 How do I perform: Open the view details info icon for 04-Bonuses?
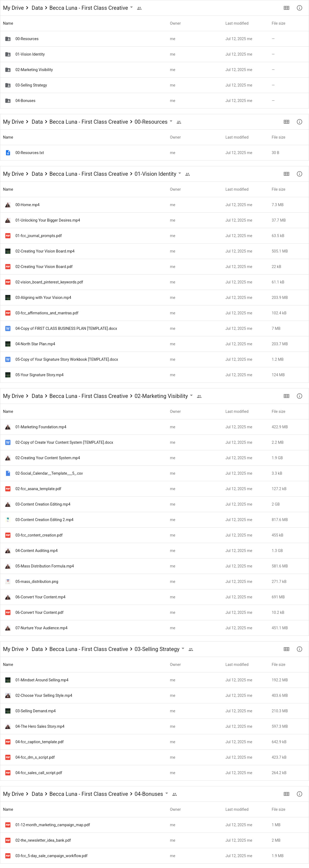tap(299, 794)
